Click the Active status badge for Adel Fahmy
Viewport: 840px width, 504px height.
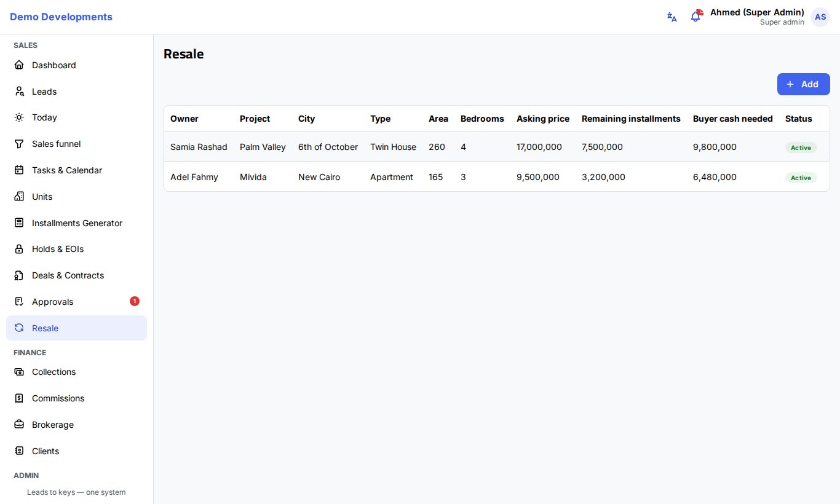tap(801, 178)
